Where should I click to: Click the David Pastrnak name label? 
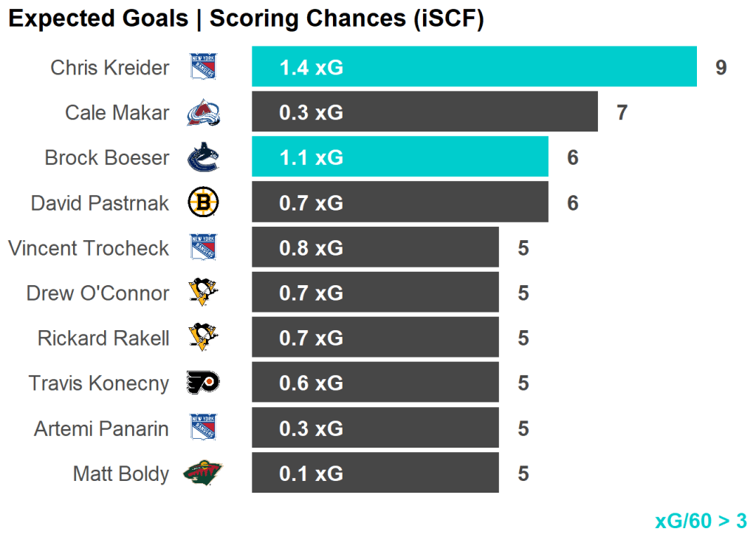100,203
